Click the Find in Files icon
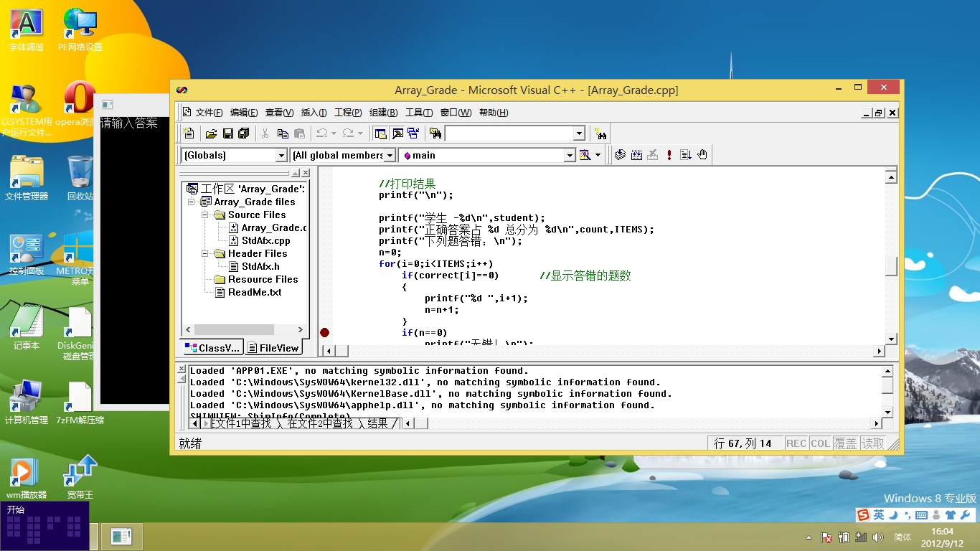The height and width of the screenshot is (551, 980). pos(435,133)
